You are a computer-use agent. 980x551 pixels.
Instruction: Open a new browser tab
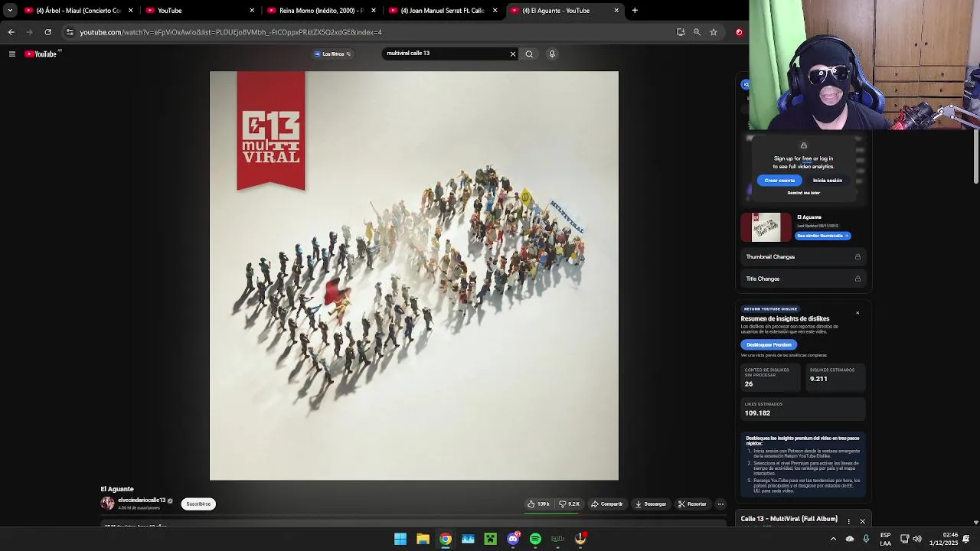click(635, 10)
